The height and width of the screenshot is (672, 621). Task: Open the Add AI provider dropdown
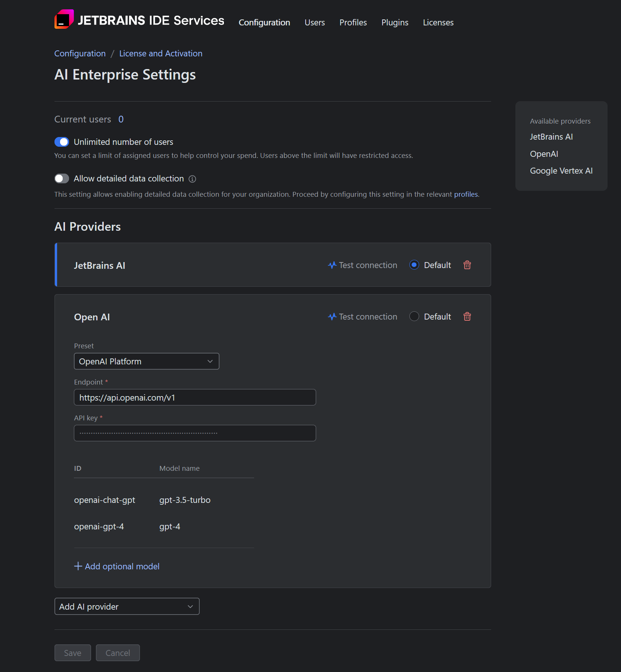[127, 606]
